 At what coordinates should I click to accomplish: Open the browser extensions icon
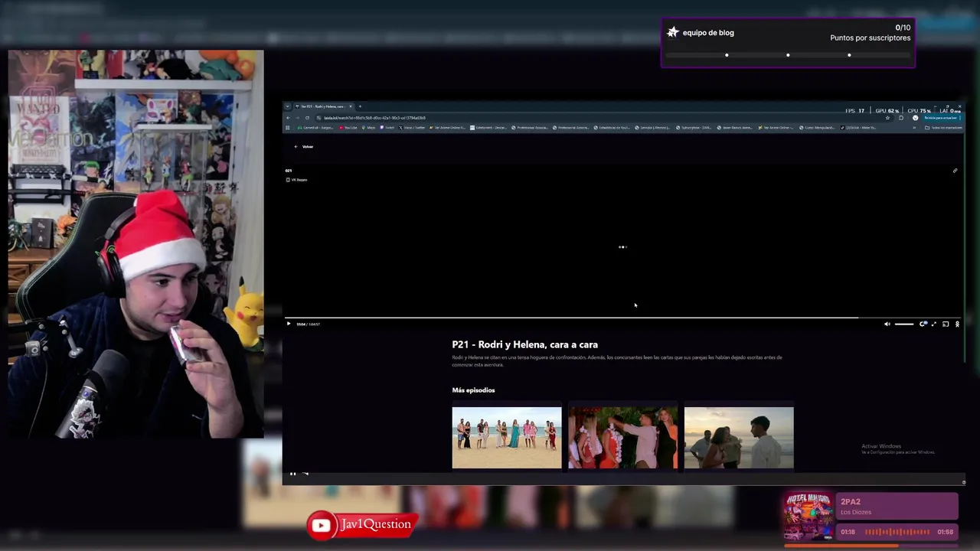901,118
